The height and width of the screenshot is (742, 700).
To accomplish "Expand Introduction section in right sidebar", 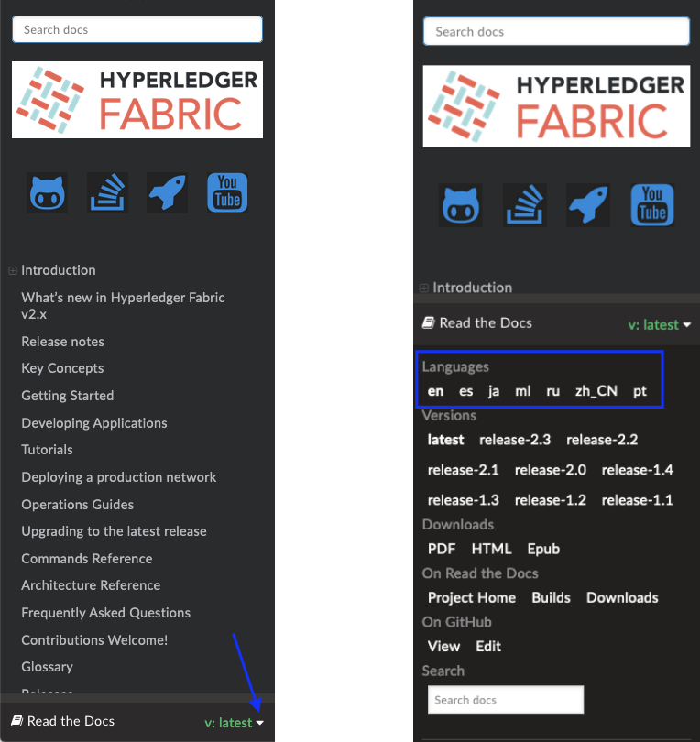I will tap(424, 288).
